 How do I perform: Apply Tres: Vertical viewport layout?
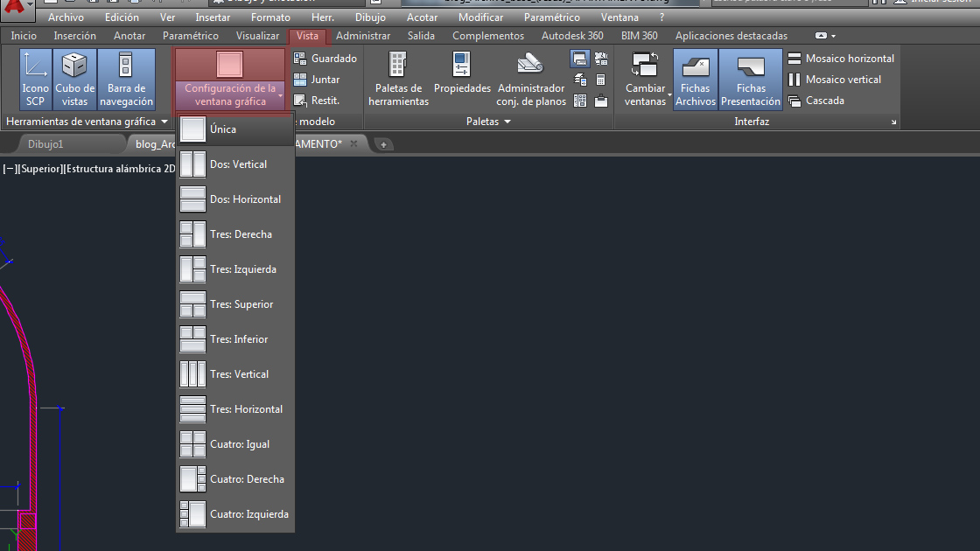click(235, 374)
